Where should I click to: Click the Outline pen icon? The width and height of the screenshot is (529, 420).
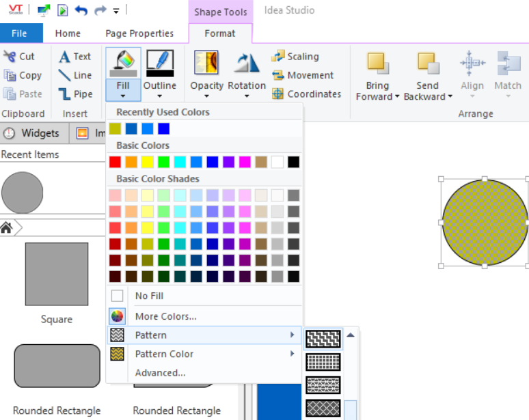(x=160, y=63)
